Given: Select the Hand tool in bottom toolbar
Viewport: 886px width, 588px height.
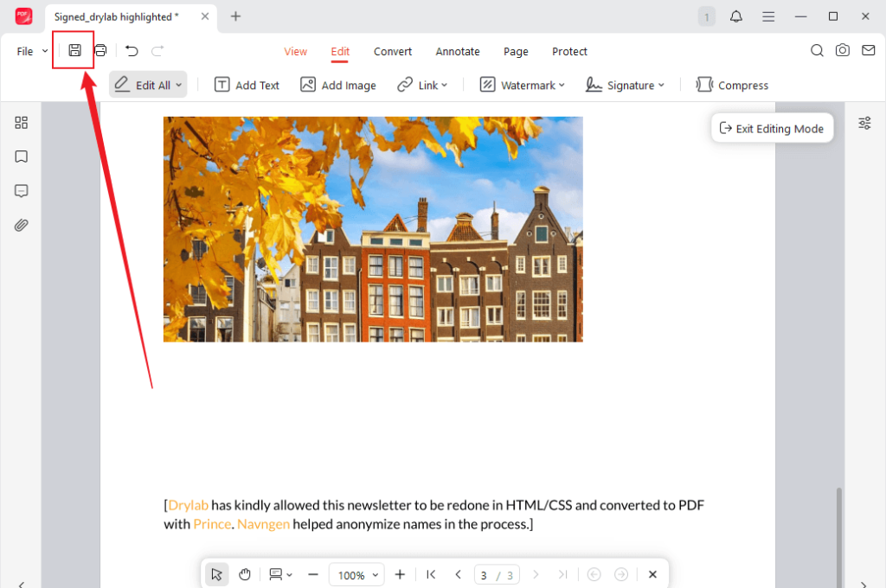Looking at the screenshot, I should (245, 573).
